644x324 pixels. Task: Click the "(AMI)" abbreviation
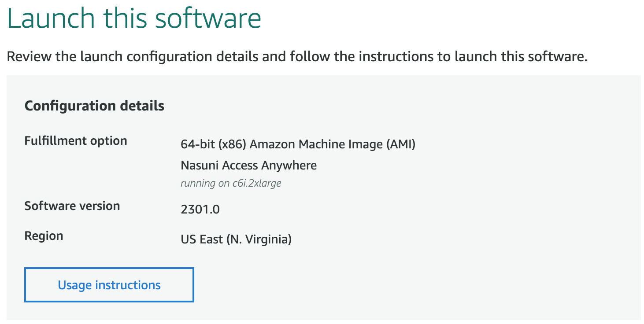[400, 144]
